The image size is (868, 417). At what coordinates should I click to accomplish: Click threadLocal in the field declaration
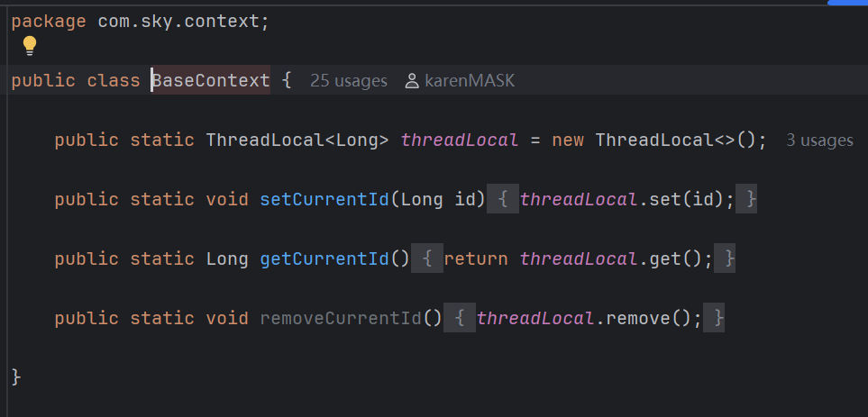[460, 141]
